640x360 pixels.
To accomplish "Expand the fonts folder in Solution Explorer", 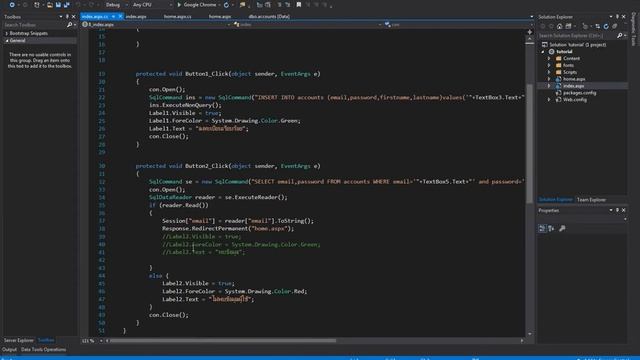I will 549,65.
